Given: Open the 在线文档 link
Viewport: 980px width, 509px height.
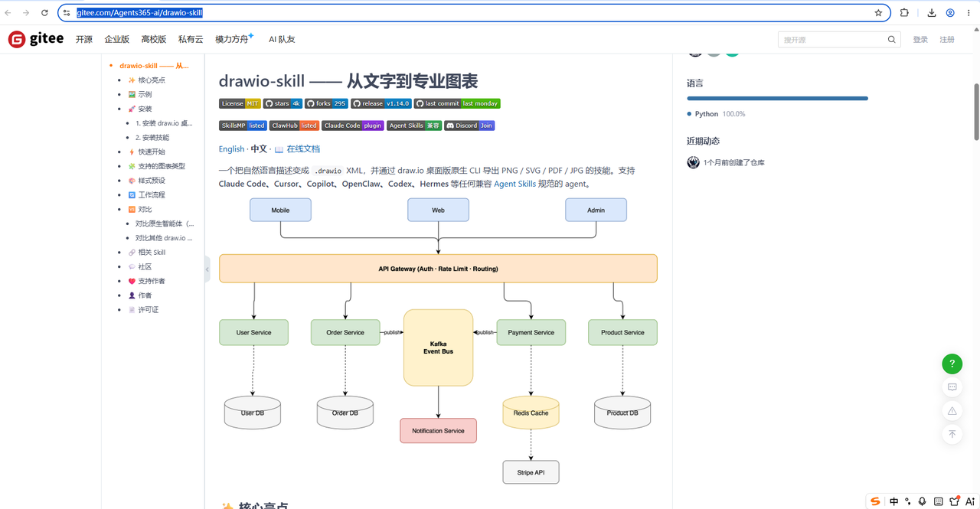Looking at the screenshot, I should (x=303, y=149).
